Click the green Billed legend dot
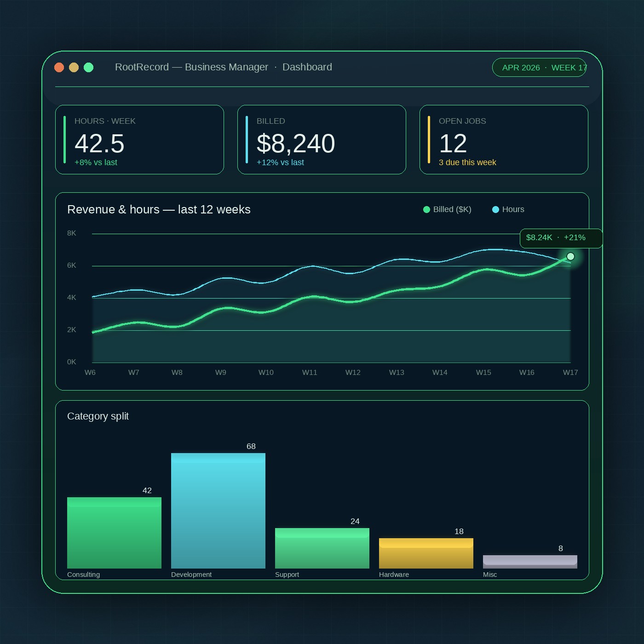Viewport: 644px width, 644px height. coord(427,209)
